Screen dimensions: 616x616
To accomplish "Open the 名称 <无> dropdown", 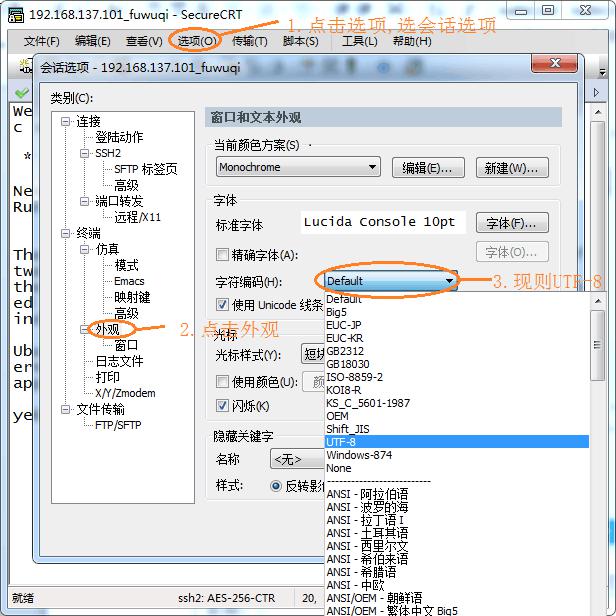I will click(298, 459).
